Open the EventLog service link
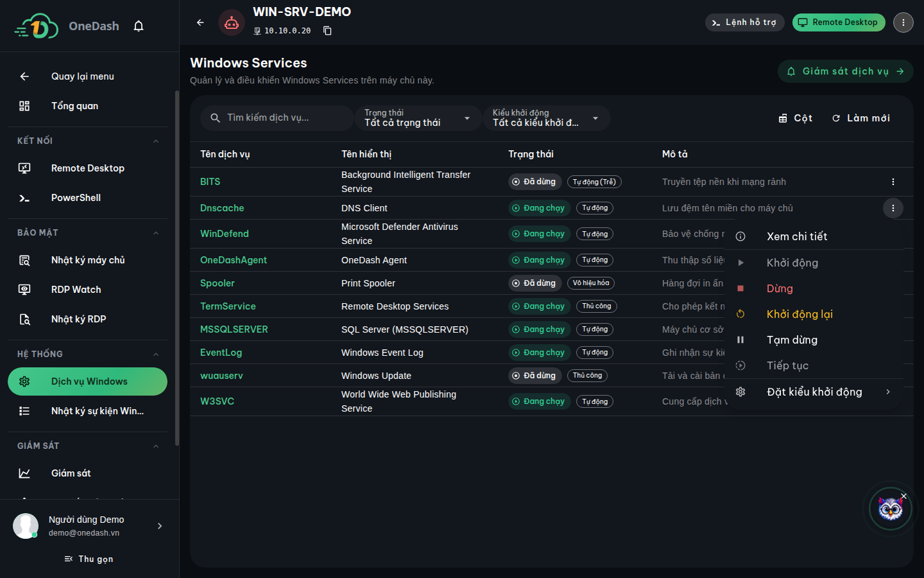 [x=221, y=353]
